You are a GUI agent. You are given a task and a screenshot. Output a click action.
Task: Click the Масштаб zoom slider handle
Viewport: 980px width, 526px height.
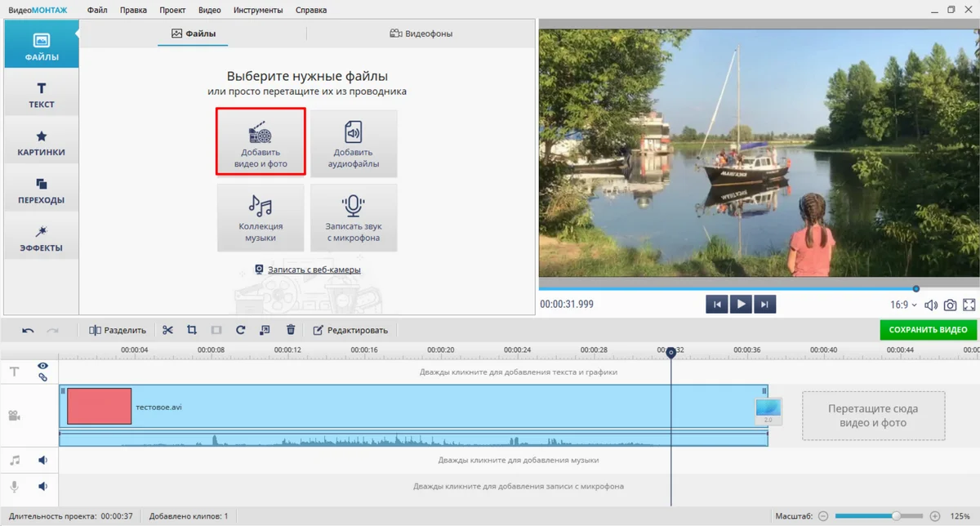[x=896, y=516]
